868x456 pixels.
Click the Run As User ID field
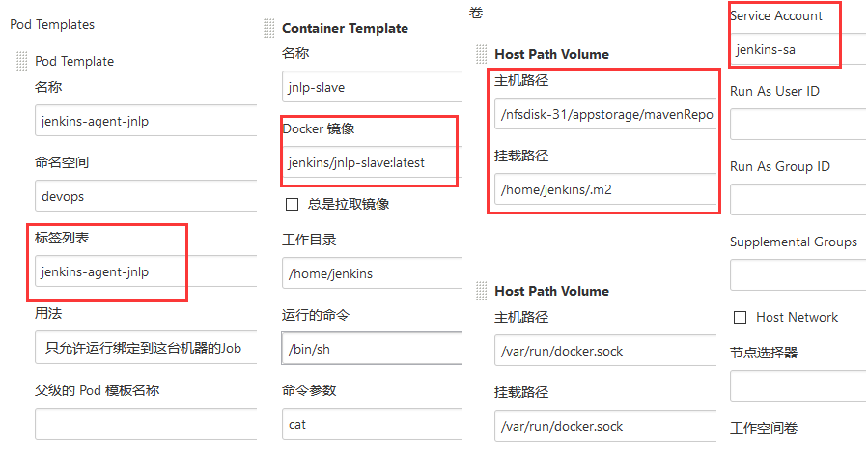[x=798, y=124]
